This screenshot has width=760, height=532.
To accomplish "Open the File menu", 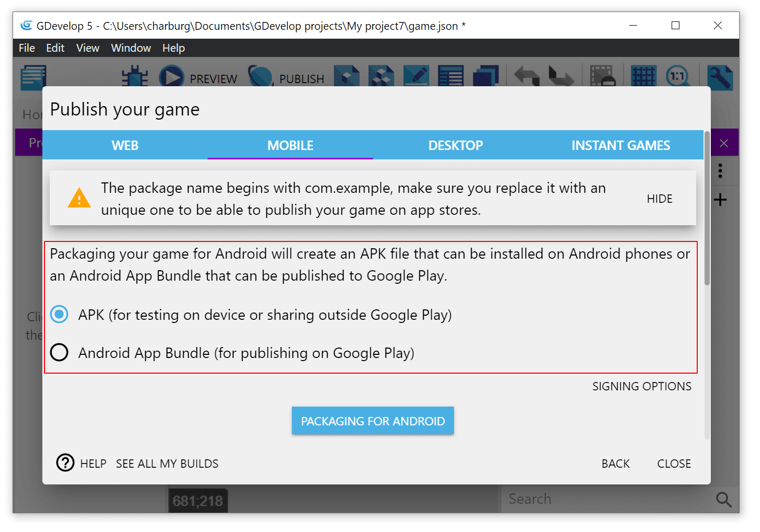I will (27, 48).
